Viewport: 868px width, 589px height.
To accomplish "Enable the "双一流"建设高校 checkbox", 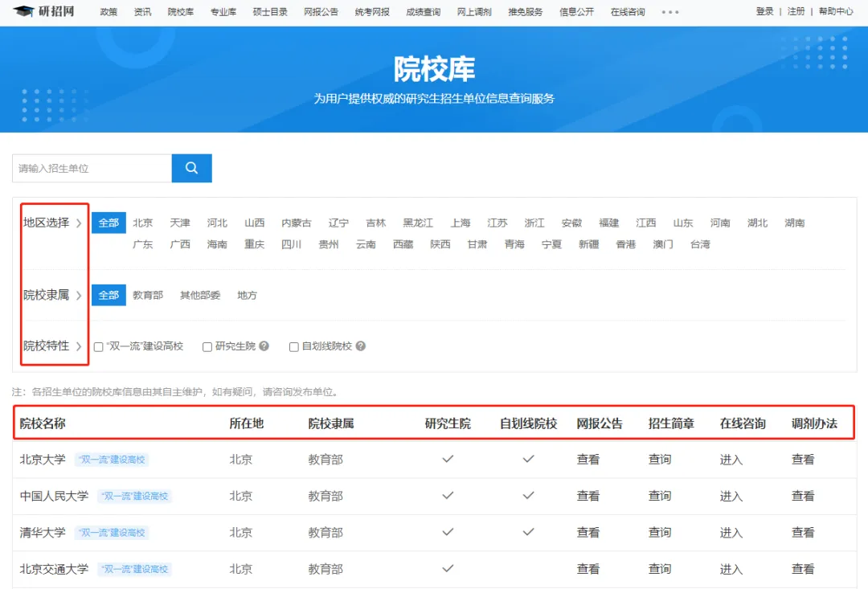I will click(x=99, y=346).
